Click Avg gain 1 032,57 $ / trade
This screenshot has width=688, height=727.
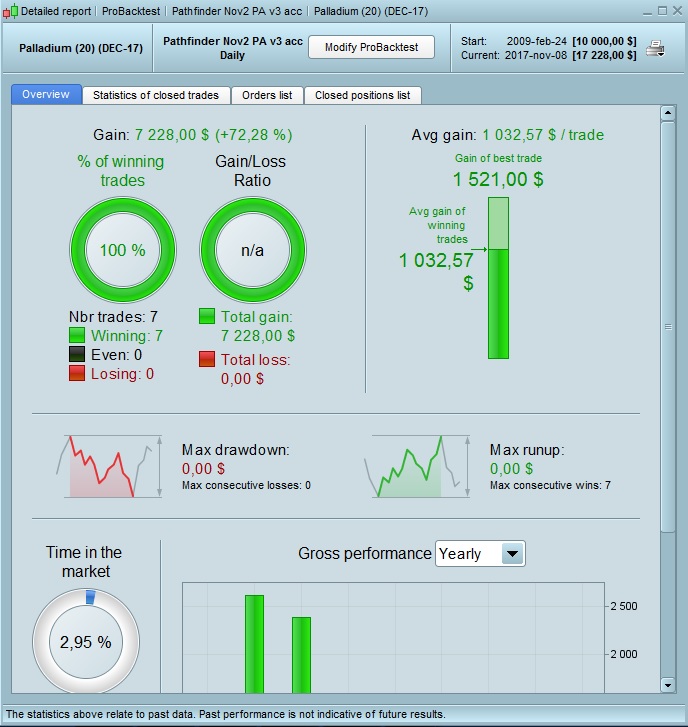[508, 135]
